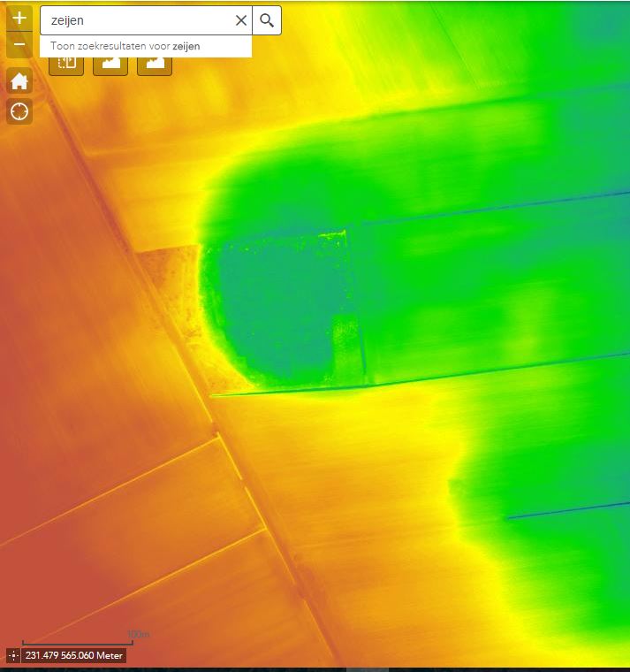
Task: Open the rightmost terrain profile tool button
Action: point(155,64)
